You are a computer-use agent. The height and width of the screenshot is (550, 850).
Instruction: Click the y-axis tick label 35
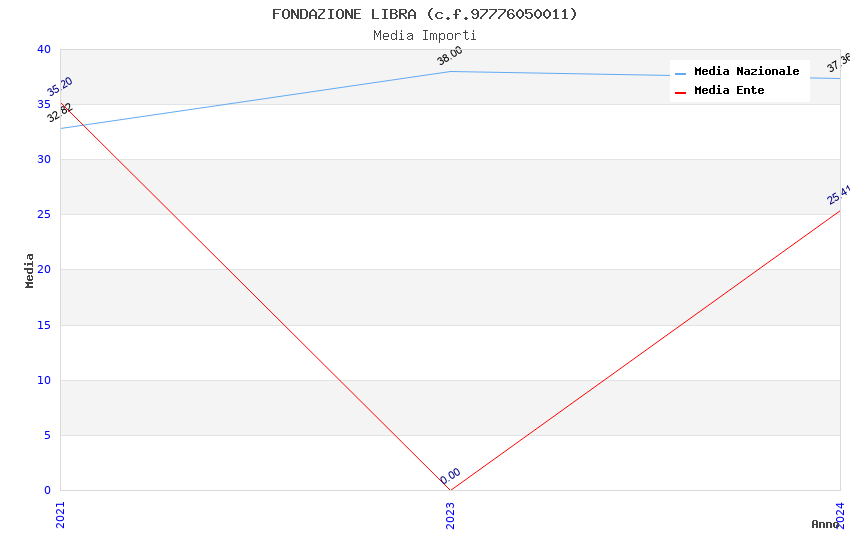44,104
